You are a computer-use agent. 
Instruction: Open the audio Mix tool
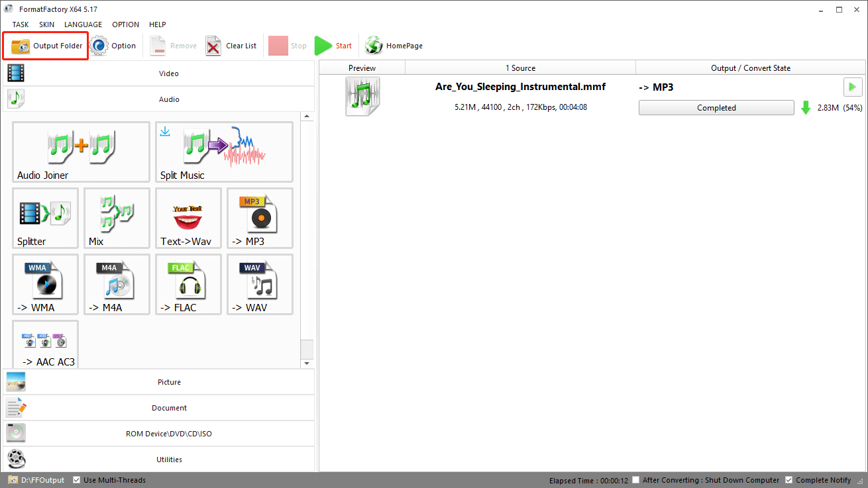(117, 218)
